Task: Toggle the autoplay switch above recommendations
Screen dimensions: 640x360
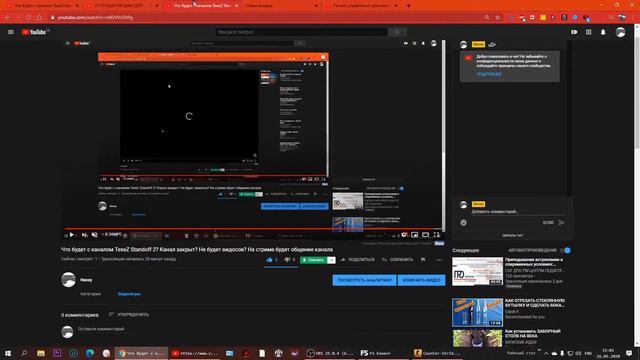Action: pyautogui.click(x=565, y=250)
